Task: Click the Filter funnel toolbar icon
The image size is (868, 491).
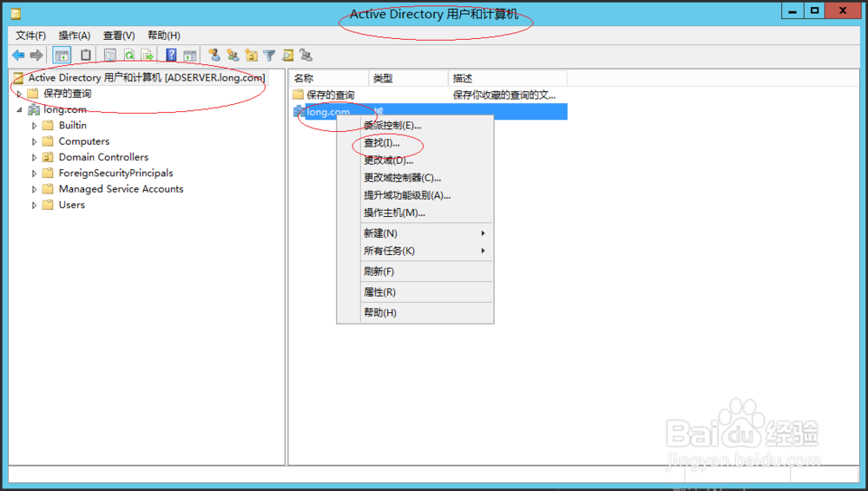Action: coord(269,56)
